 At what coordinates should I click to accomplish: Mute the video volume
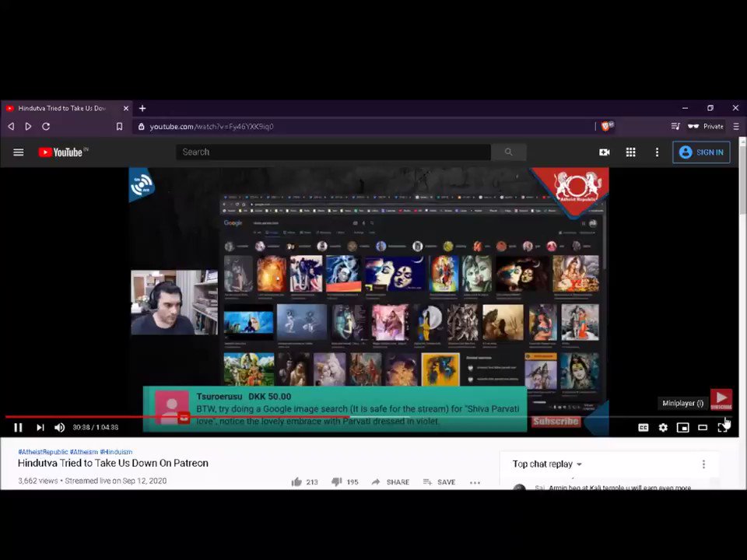click(x=60, y=428)
